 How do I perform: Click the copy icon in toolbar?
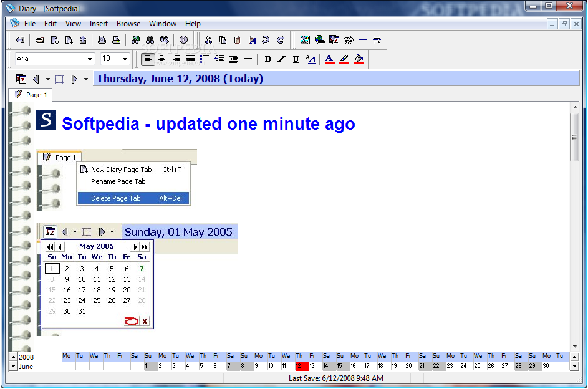[223, 40]
